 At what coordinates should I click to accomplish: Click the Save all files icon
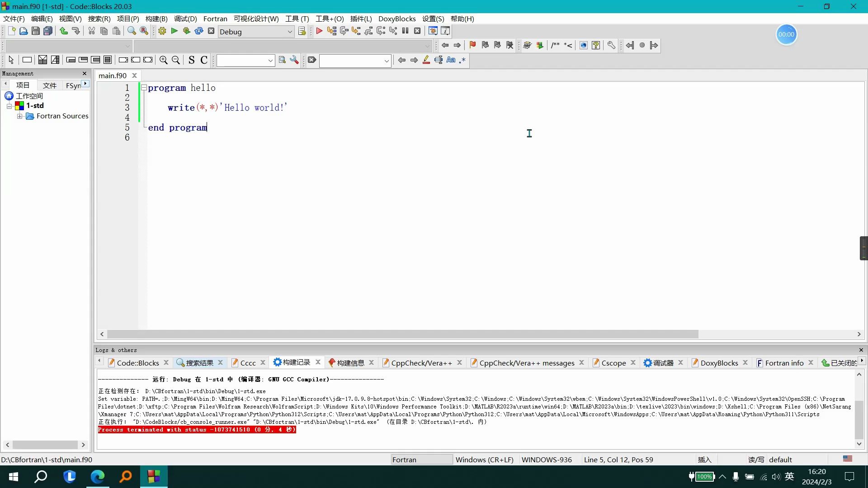[x=48, y=31]
